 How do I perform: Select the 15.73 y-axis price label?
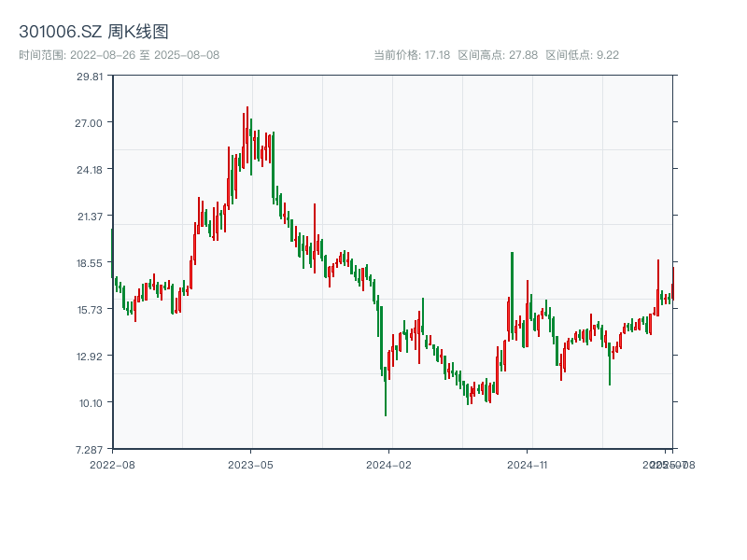point(90,309)
